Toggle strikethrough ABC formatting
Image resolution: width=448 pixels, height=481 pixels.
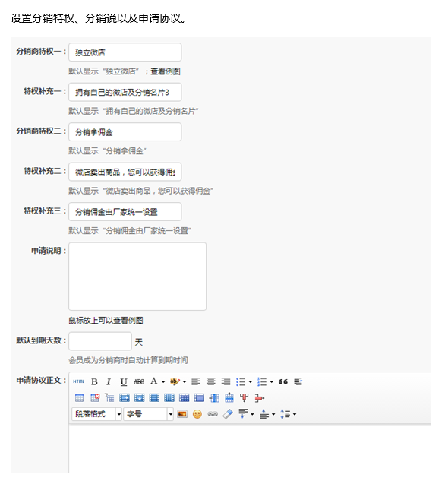[139, 381]
